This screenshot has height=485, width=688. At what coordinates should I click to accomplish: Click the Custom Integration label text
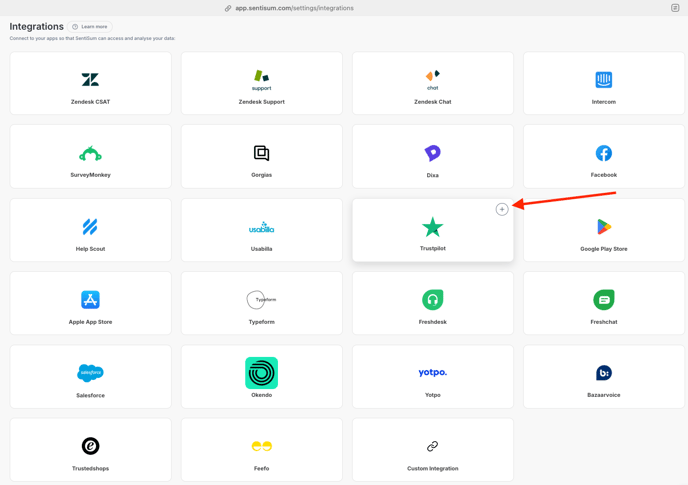433,468
